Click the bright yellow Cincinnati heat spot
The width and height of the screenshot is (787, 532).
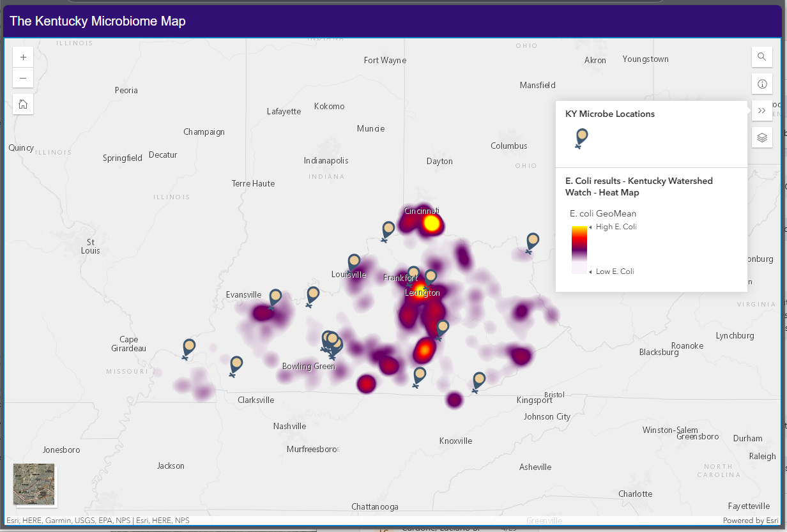pyautogui.click(x=432, y=224)
